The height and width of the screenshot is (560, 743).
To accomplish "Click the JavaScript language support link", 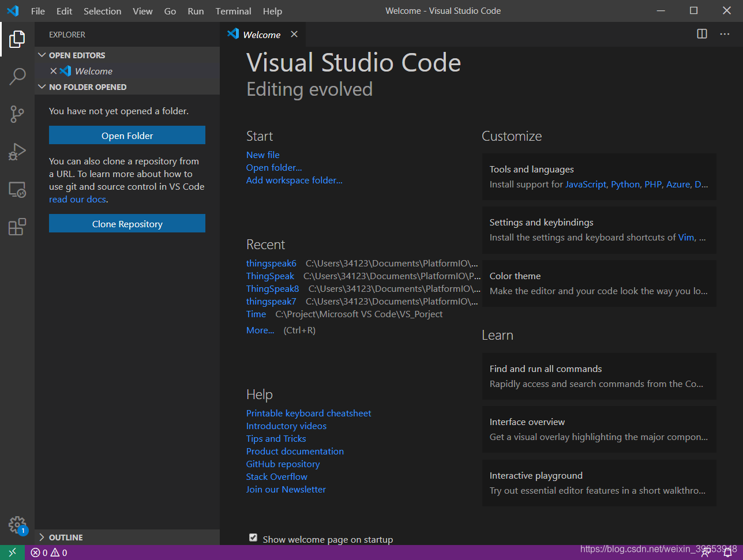I will coord(586,185).
